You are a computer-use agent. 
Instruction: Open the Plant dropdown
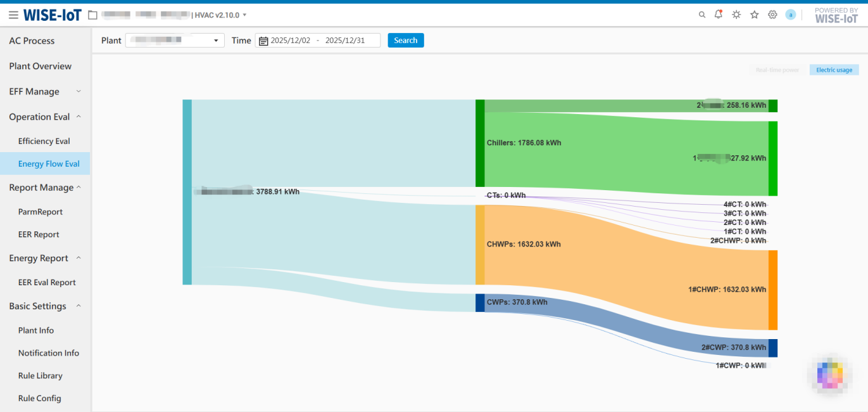tap(175, 41)
